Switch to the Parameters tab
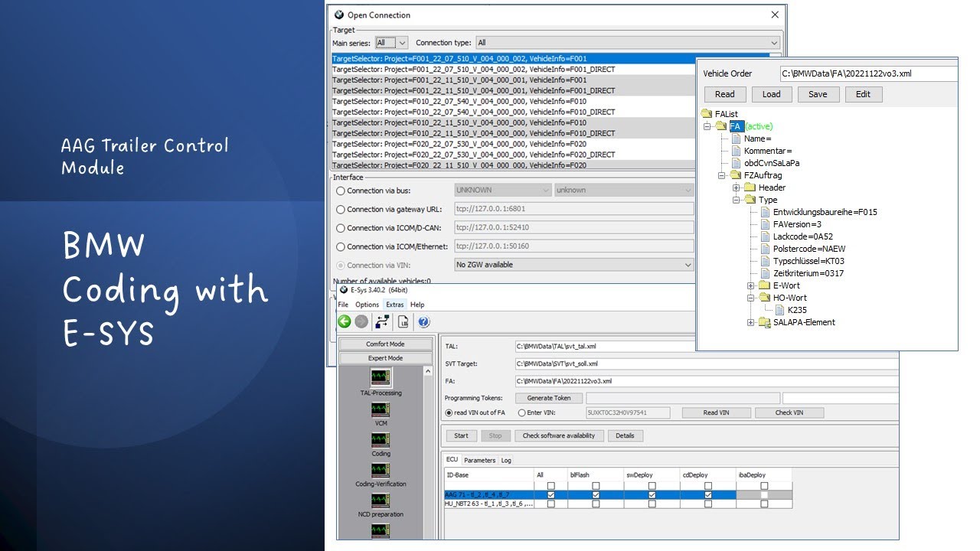 pyautogui.click(x=479, y=460)
